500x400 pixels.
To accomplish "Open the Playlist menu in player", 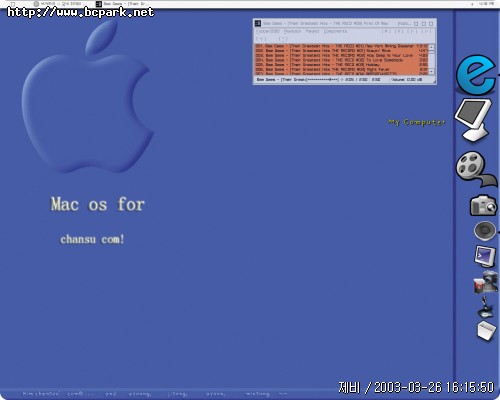I will click(313, 31).
